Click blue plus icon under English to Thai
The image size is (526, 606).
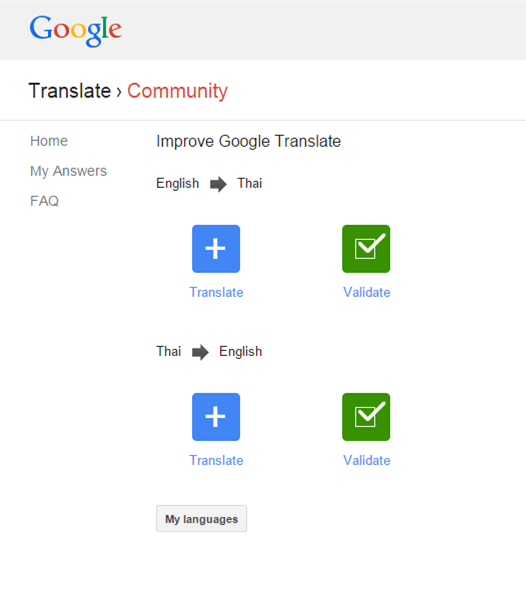click(x=216, y=249)
